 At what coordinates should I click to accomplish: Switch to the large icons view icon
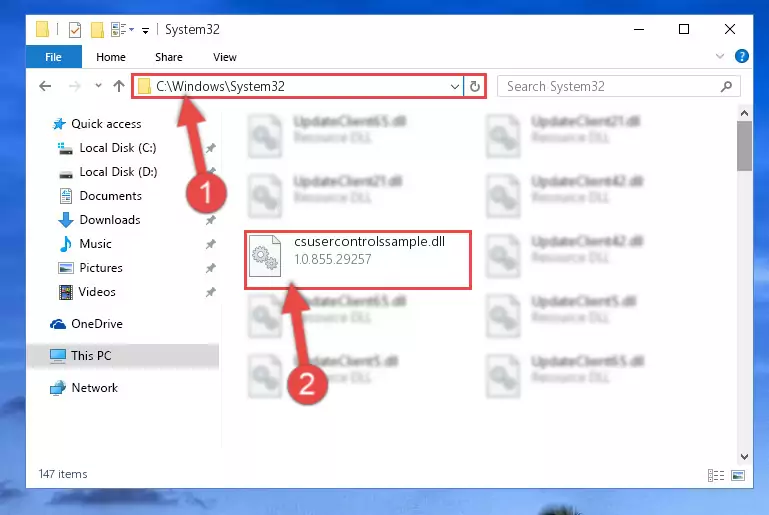click(738, 475)
